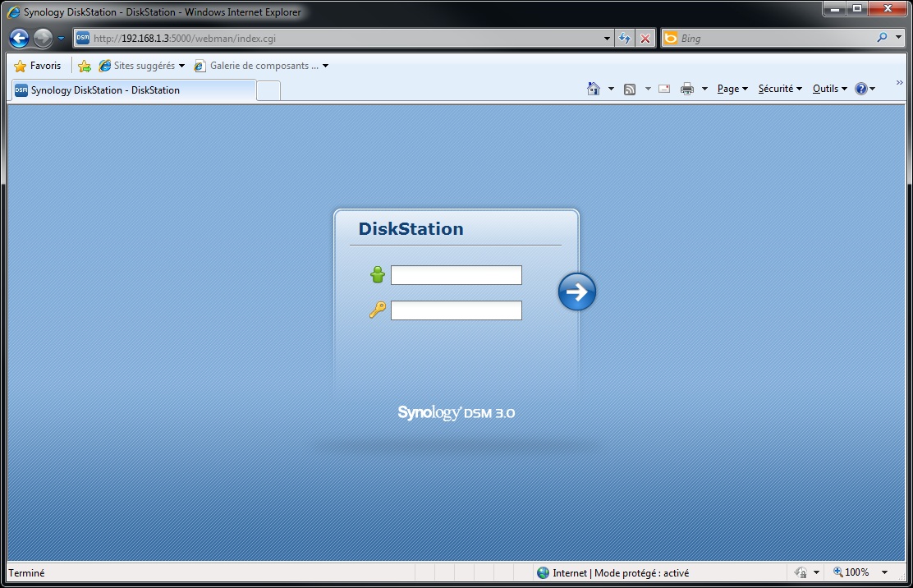Screen dimensions: 913x588
Task: Expand the address bar history dropdown
Action: pyautogui.click(x=607, y=39)
